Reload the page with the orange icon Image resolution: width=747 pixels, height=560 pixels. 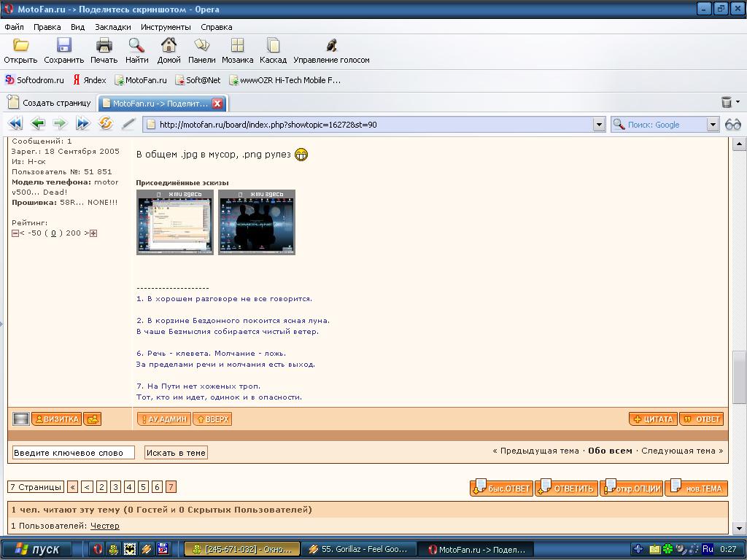pyautogui.click(x=105, y=124)
